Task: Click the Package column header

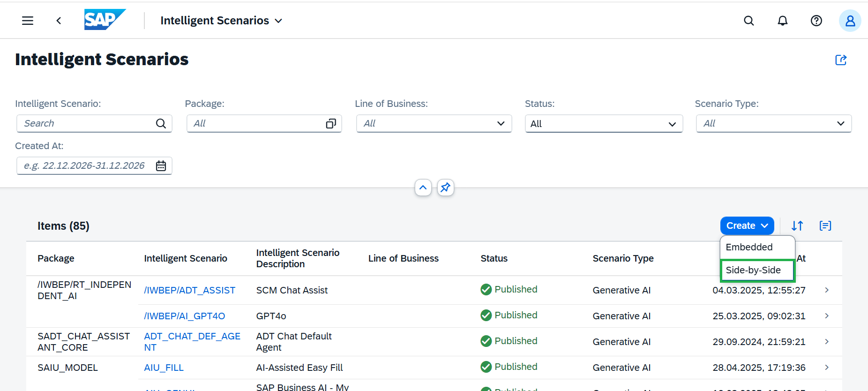Action: 56,258
